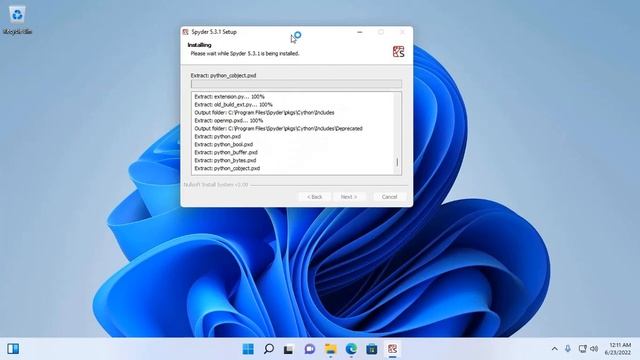Screen dimensions: 640x360
Task: Select log line 'Extract: python_bytes.pxd'
Action: point(225,160)
